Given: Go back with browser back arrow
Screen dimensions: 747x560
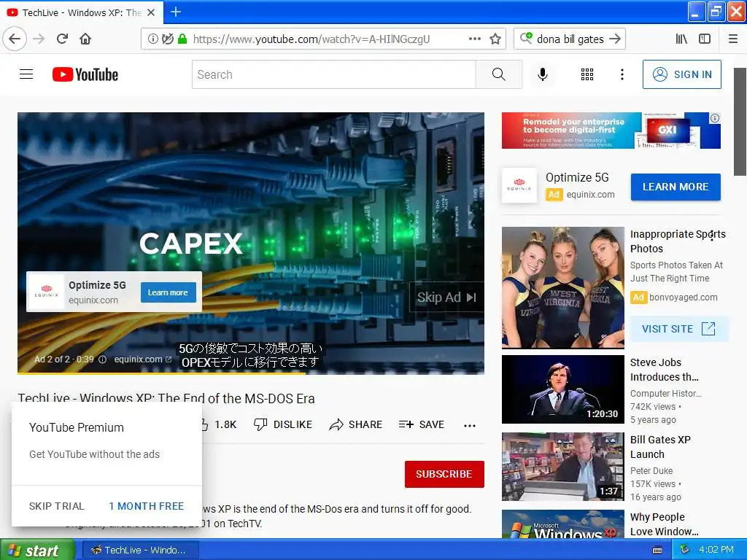Looking at the screenshot, I should (x=15, y=39).
